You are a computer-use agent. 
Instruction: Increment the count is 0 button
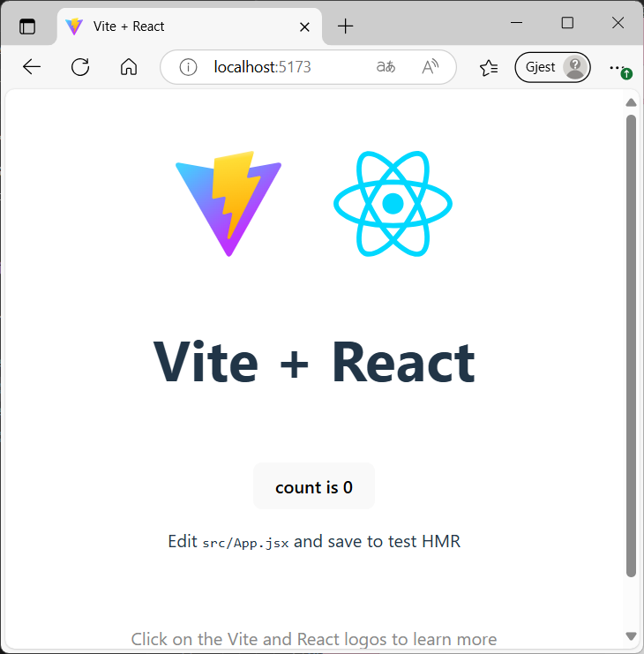point(314,487)
